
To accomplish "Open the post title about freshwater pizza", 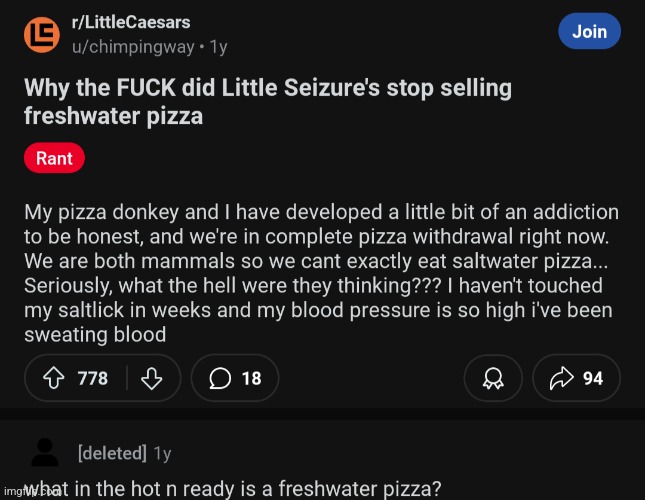I will 268,101.
